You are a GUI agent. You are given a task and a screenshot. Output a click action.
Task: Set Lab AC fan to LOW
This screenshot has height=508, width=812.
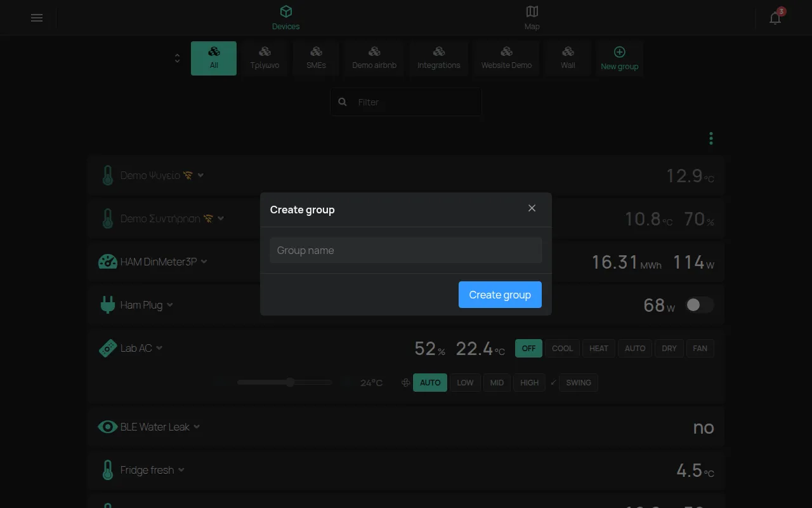465,383
